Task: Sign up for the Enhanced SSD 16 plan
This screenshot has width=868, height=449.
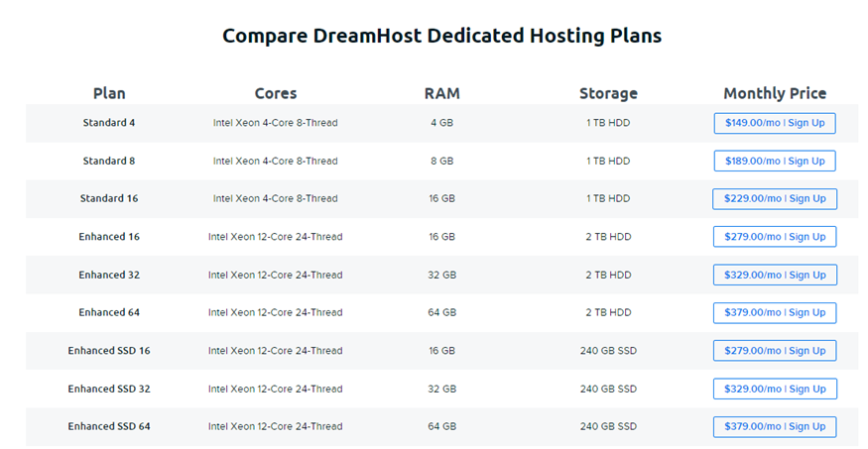Action: click(x=775, y=351)
